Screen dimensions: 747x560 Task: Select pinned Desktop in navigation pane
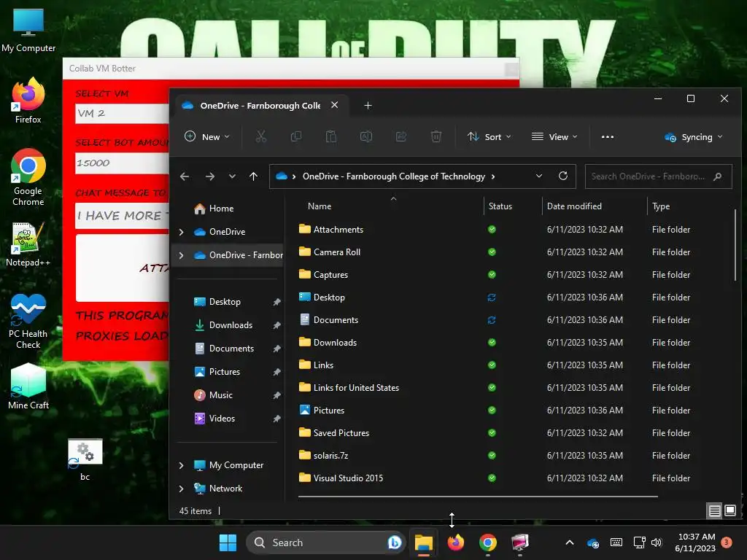click(217, 302)
